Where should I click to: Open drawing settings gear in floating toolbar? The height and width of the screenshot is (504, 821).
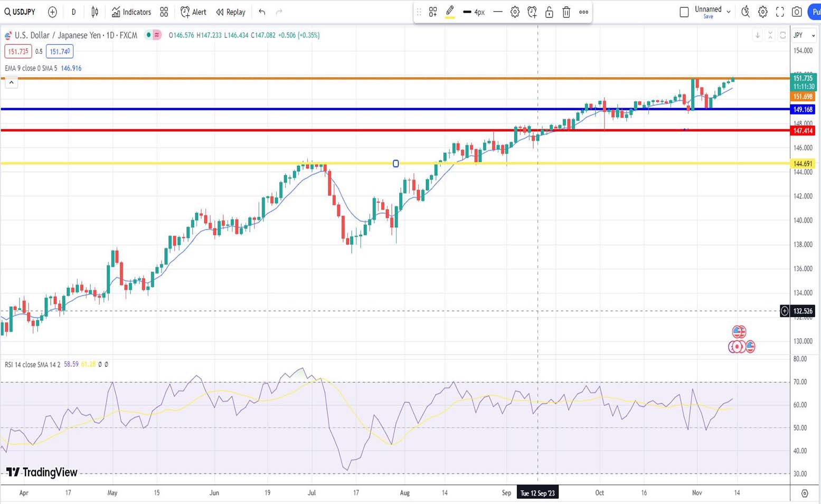515,12
